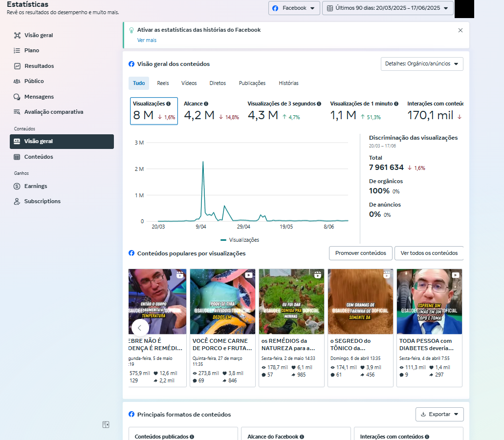
Task: Click Ver mais link in banner
Action: (x=147, y=40)
